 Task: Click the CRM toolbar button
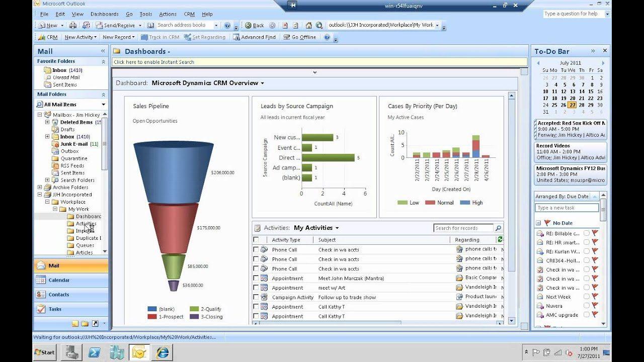pos(48,37)
